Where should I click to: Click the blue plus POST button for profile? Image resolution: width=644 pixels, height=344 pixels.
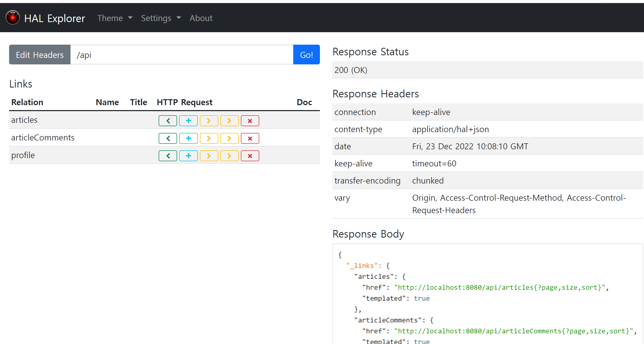[188, 156]
